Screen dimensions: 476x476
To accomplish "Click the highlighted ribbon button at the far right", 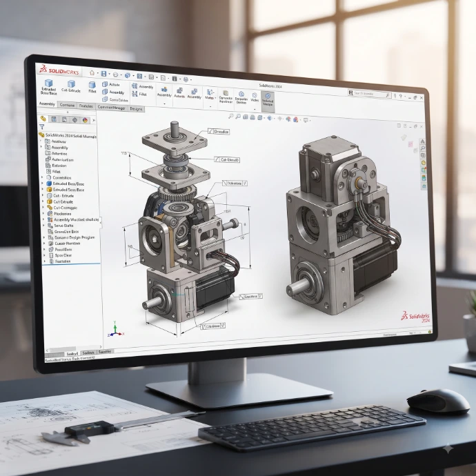I will tap(268, 101).
